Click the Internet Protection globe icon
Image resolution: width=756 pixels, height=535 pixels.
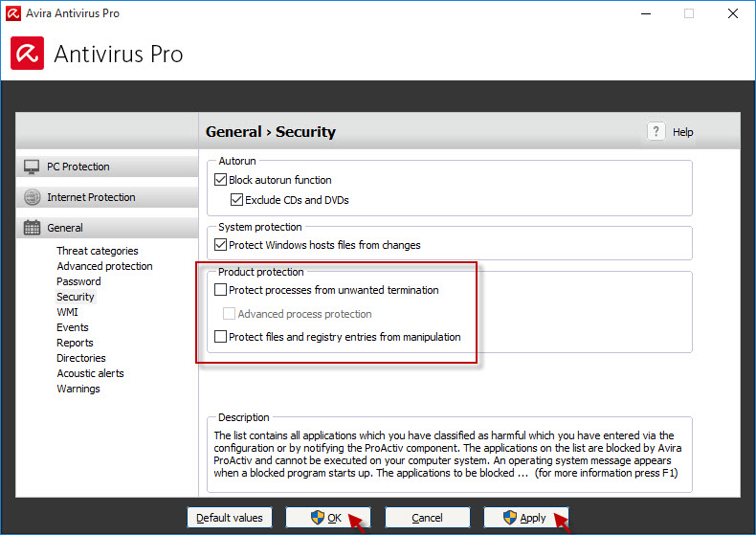32,197
